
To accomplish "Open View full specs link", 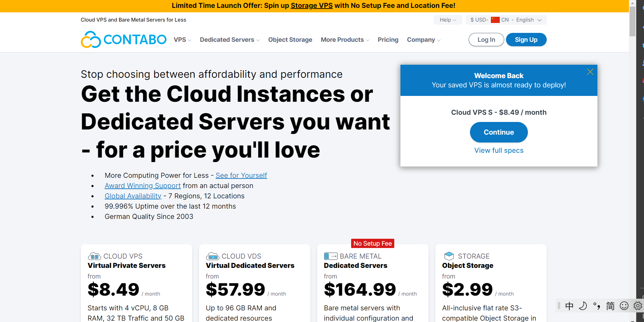I will 499,150.
